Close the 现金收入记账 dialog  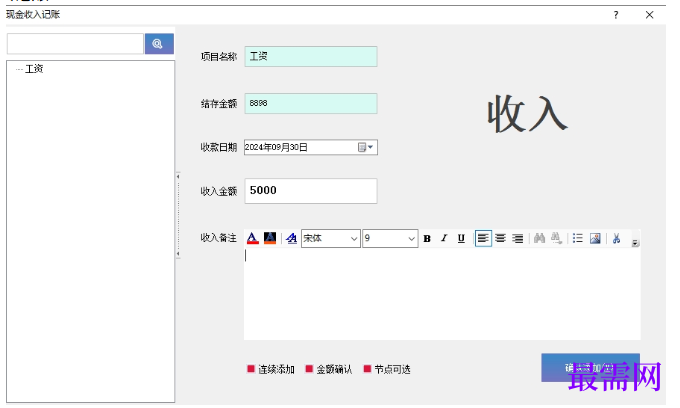pyautogui.click(x=649, y=15)
